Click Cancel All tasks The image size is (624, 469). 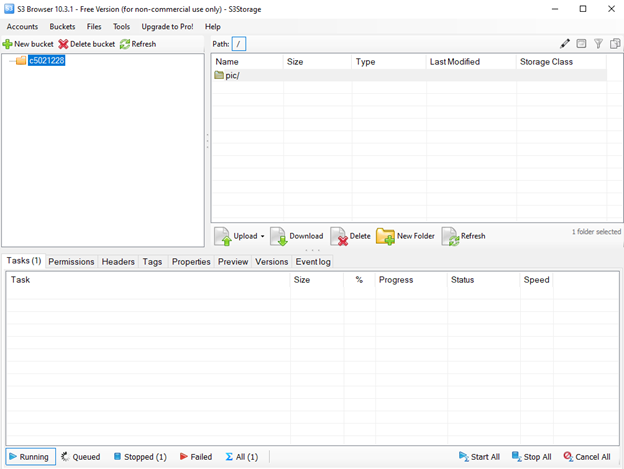[587, 457]
